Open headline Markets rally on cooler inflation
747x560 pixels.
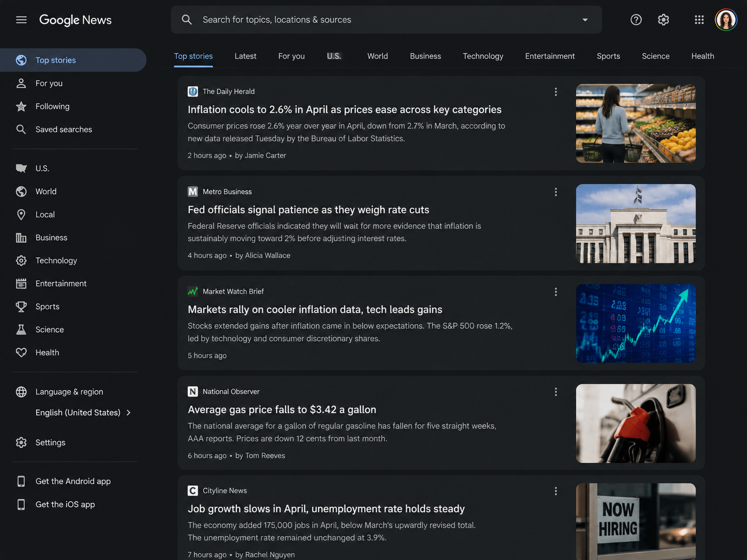(x=315, y=309)
